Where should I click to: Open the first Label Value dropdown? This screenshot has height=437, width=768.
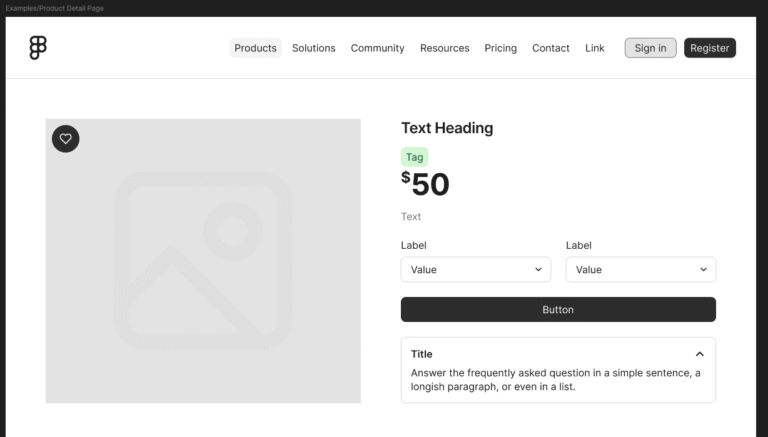tap(475, 270)
